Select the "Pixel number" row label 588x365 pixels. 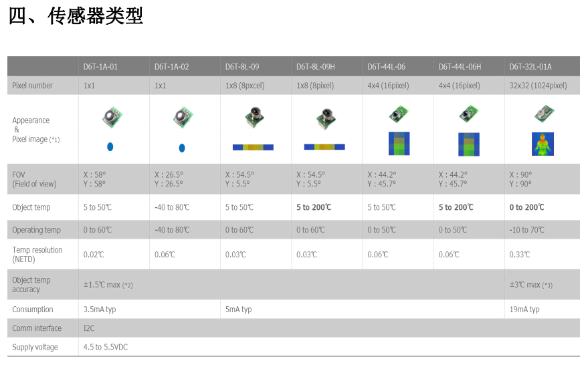point(32,86)
